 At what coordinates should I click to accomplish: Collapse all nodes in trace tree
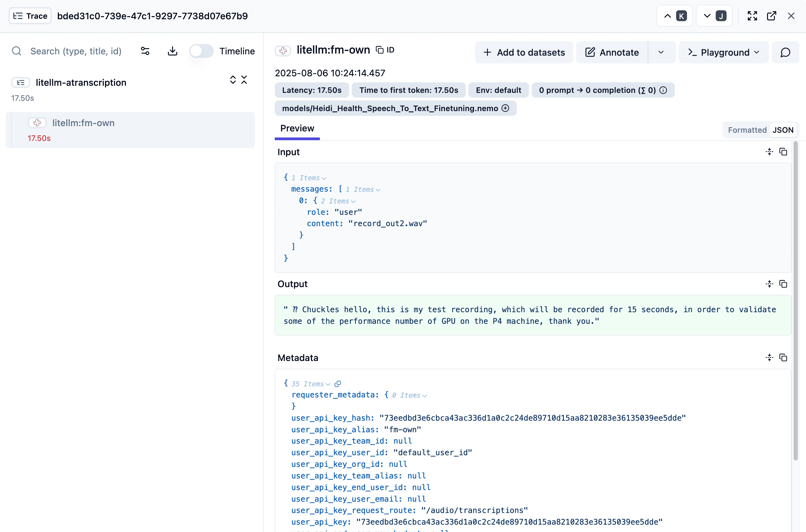(x=244, y=80)
